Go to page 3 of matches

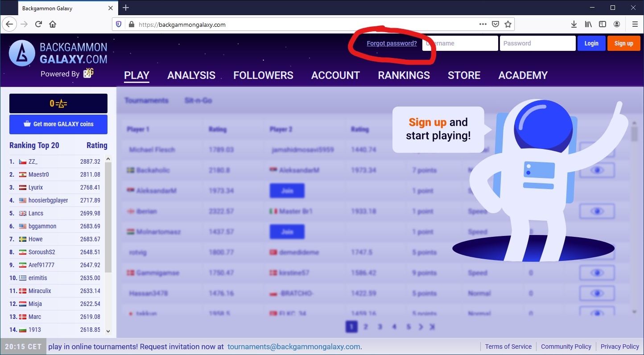pyautogui.click(x=380, y=327)
